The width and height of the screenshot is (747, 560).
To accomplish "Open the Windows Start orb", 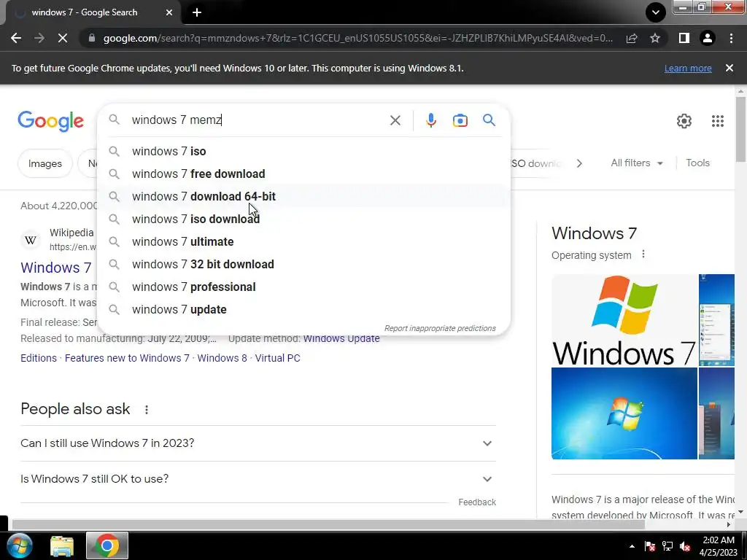I will tap(19, 545).
